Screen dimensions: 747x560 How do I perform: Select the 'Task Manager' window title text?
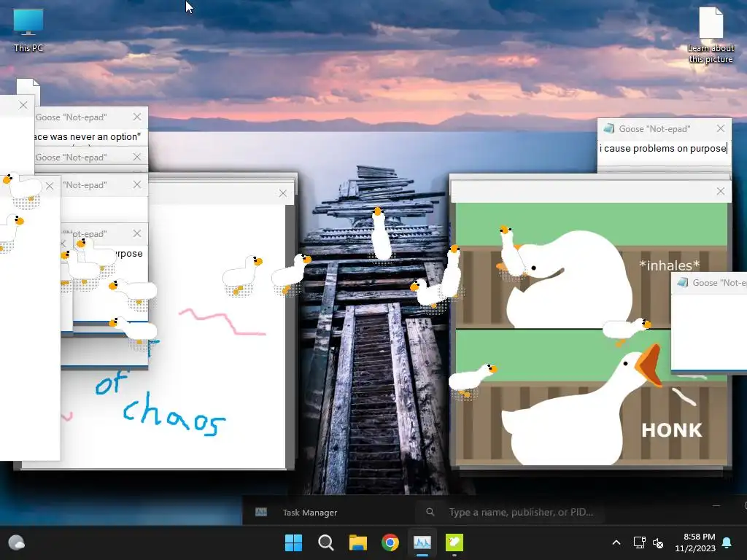coord(309,513)
